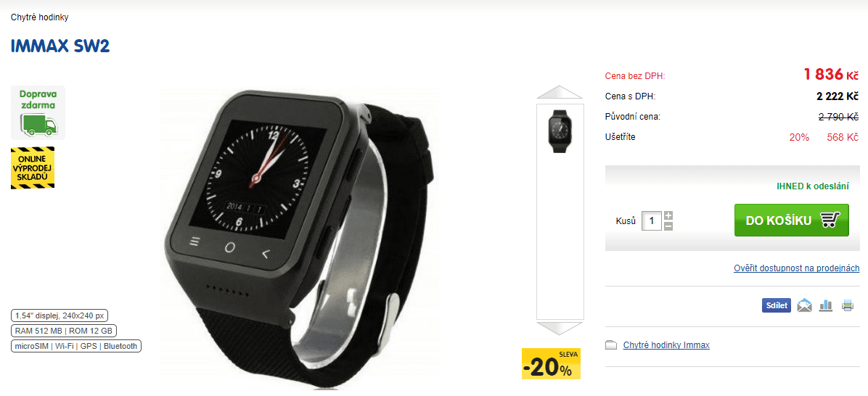
Task: Decrease quantity with minus stepper
Action: coord(668,226)
